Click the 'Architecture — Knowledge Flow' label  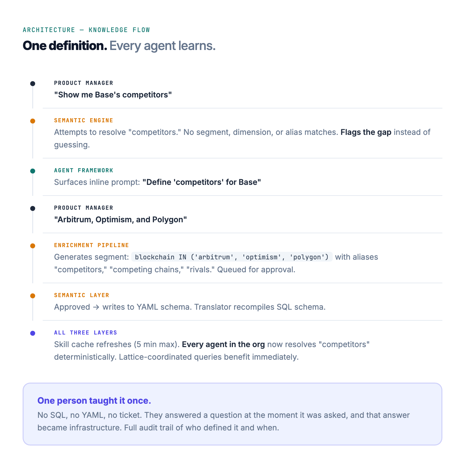tap(86, 30)
